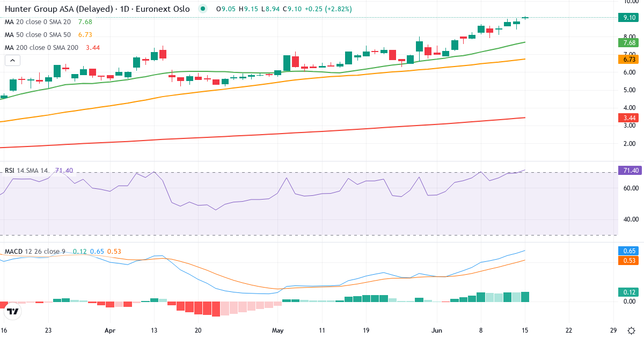Screen dimensions: 644x338
Task: Select the MA 50 indicator legend
Action: (x=38, y=35)
